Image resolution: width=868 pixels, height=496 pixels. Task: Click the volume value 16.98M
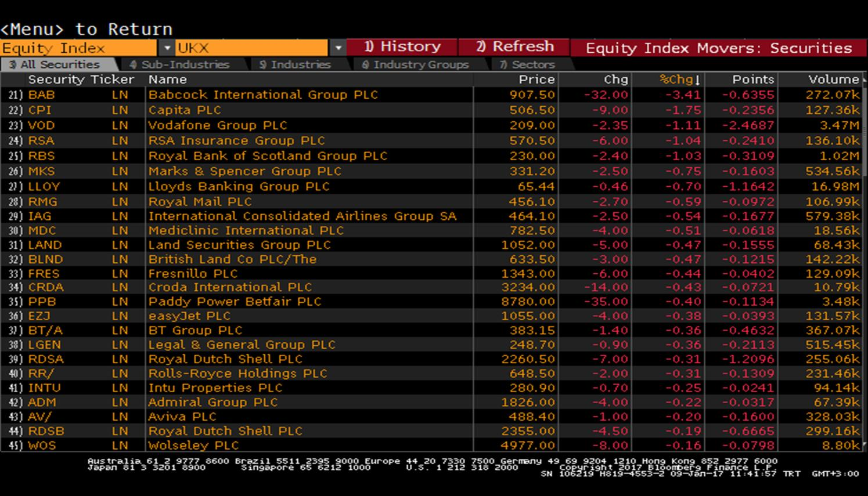835,186
